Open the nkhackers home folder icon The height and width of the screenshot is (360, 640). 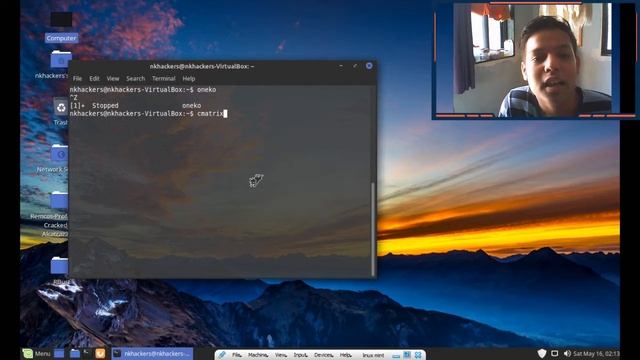[60, 60]
